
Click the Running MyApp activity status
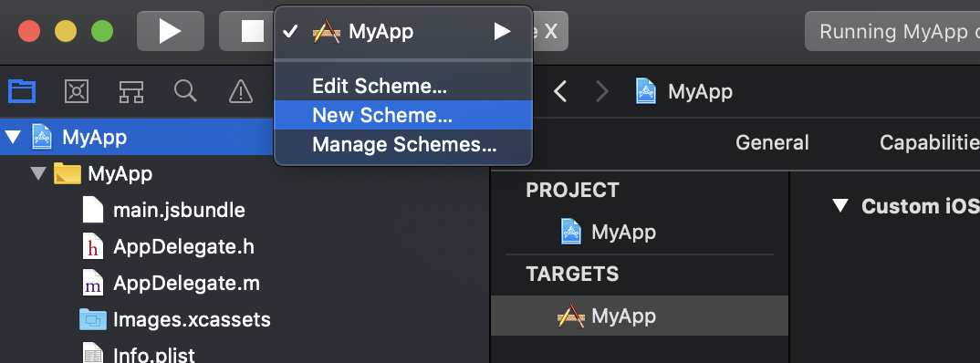click(x=892, y=31)
